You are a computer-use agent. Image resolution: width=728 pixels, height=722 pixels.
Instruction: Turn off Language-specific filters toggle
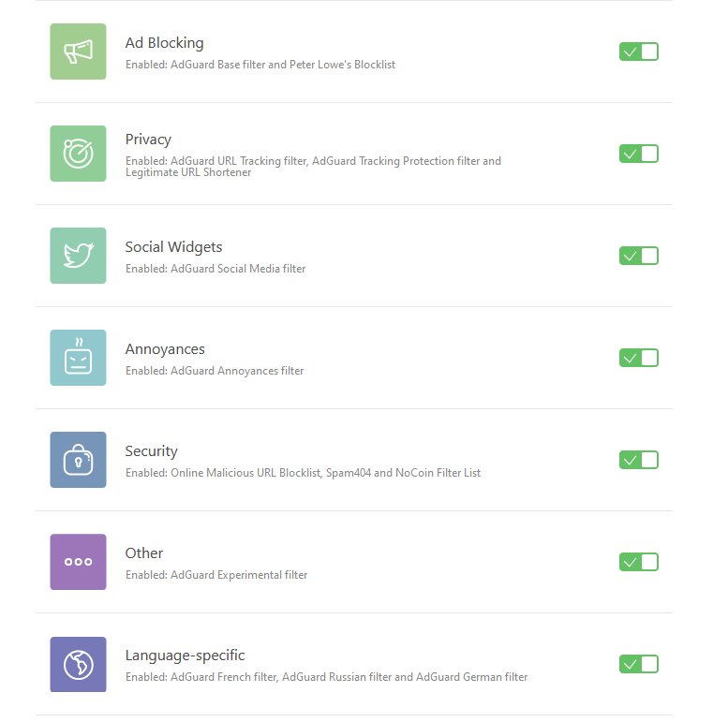[639, 664]
